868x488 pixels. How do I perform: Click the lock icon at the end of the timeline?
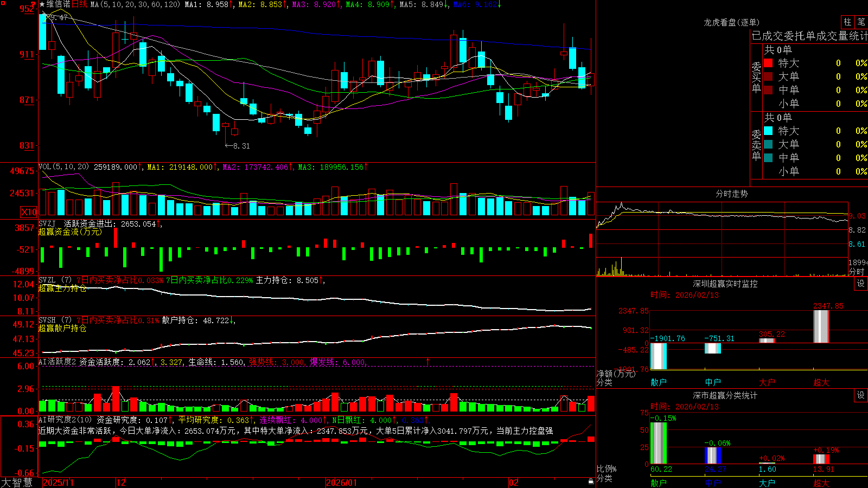click(591, 481)
